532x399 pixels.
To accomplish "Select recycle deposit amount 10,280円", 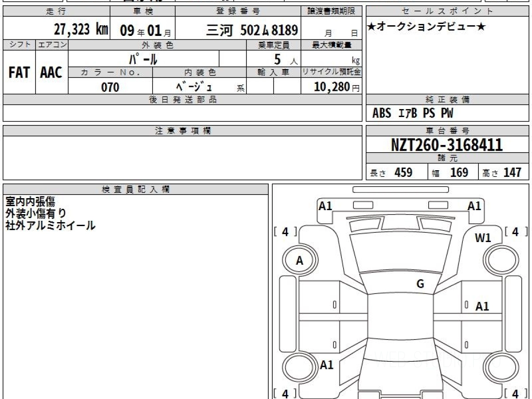I will tap(336, 87).
